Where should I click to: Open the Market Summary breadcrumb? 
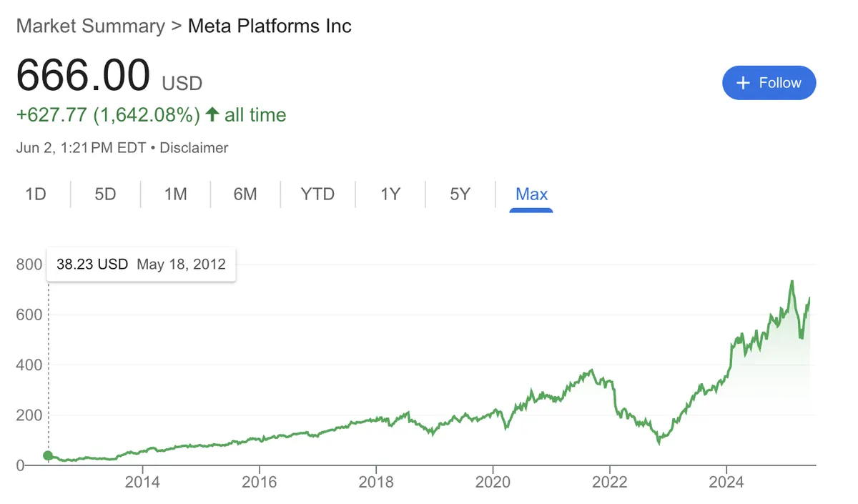coord(90,26)
